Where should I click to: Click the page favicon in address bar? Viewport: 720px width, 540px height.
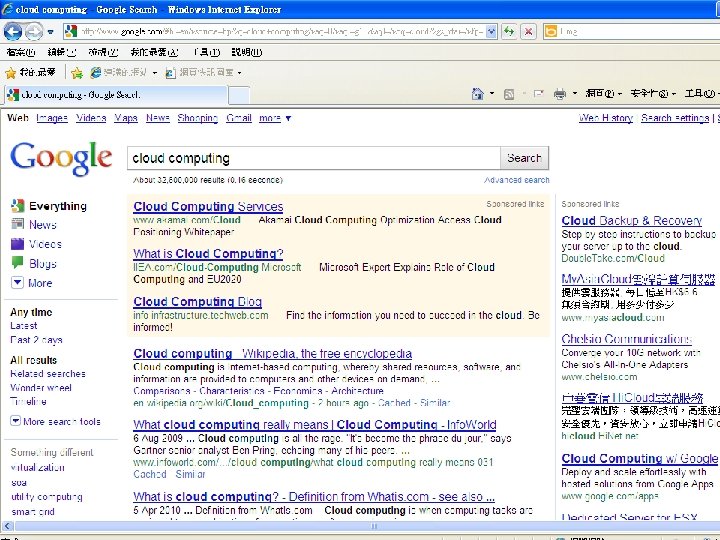point(71,31)
